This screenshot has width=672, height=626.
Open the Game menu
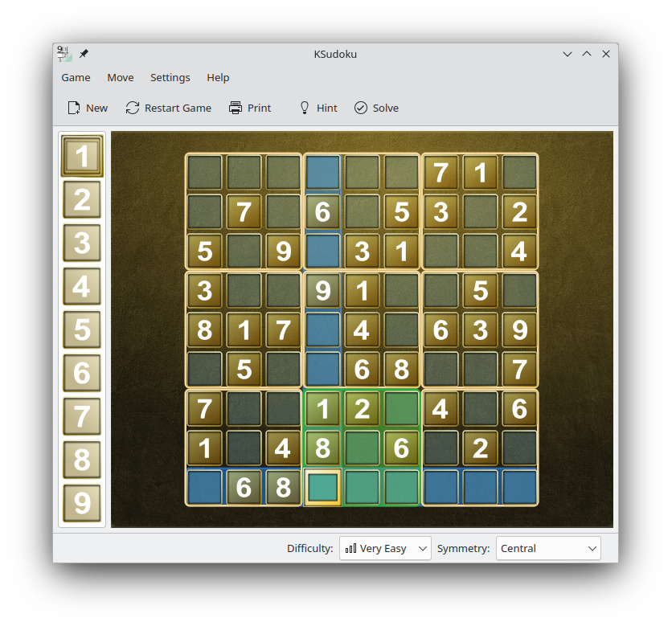click(x=76, y=77)
